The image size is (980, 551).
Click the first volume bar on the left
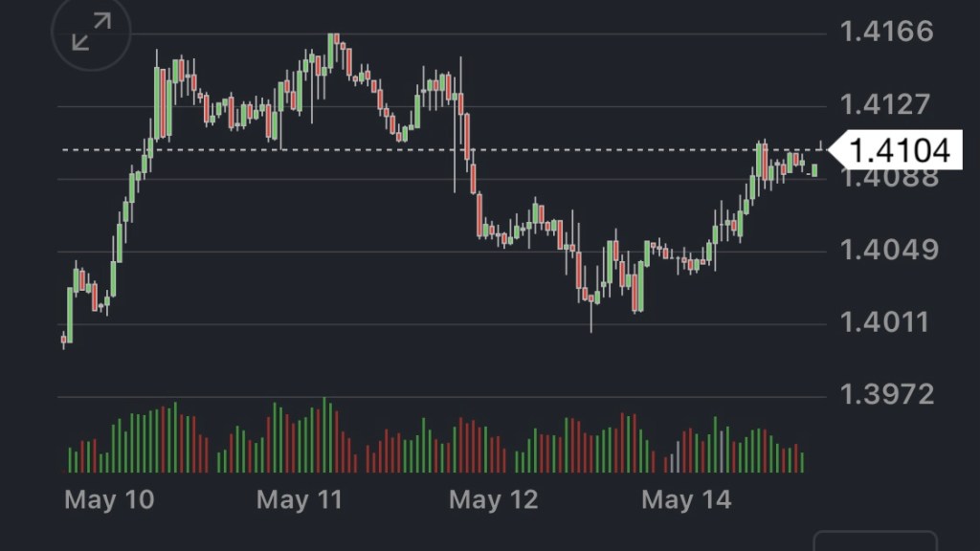click(x=68, y=459)
